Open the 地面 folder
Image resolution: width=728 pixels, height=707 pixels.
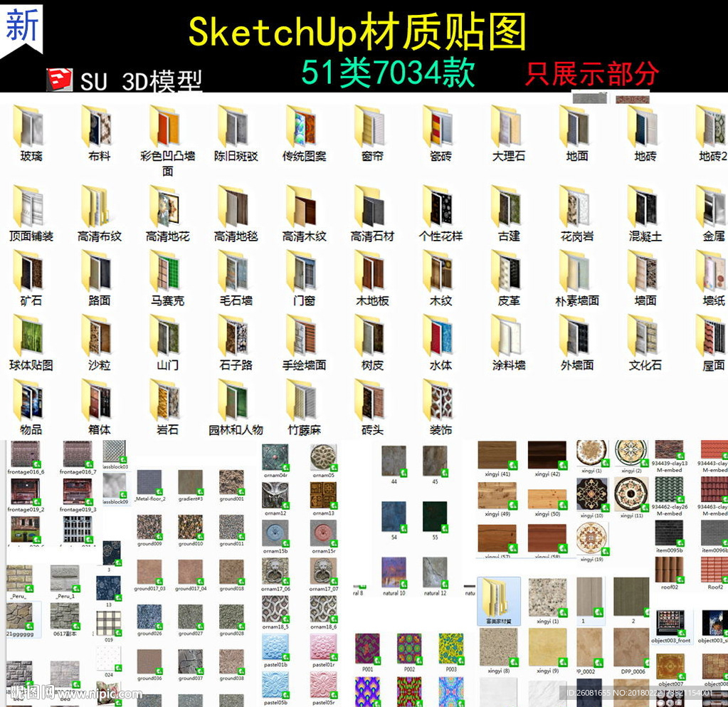(x=576, y=126)
